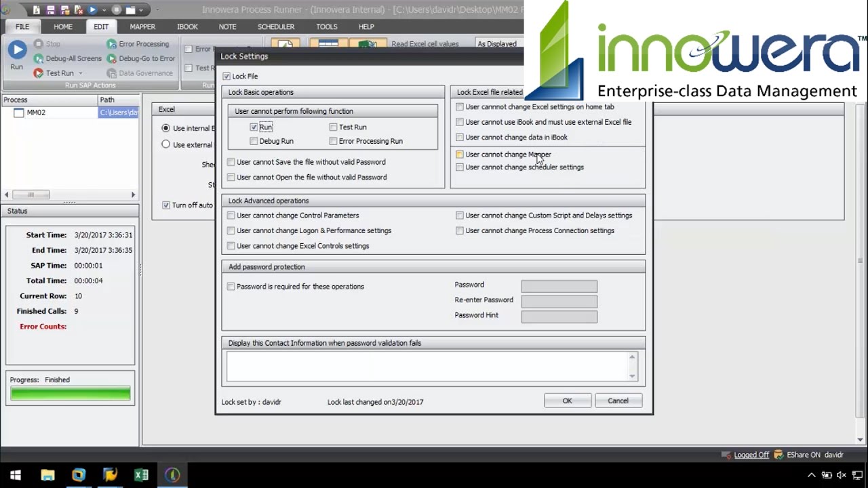Click the save-as quick access icon
The image size is (868, 488).
tap(64, 10)
